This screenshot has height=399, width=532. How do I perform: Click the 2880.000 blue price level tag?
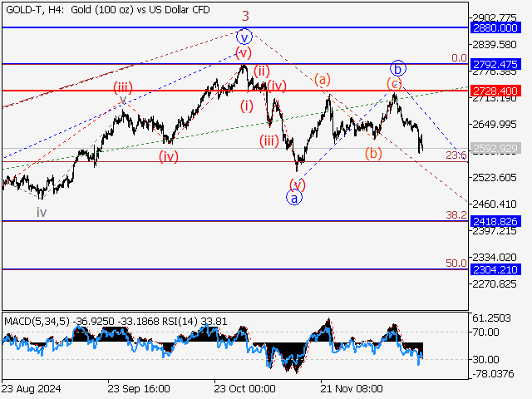pyautogui.click(x=495, y=27)
